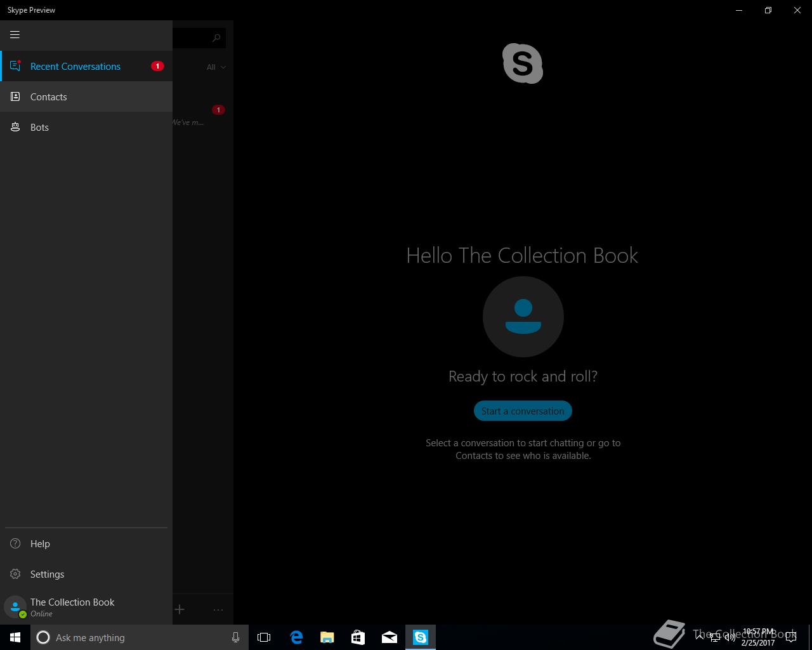Screen dimensions: 812x650
Task: Click Start a conversation button
Action: (523, 411)
